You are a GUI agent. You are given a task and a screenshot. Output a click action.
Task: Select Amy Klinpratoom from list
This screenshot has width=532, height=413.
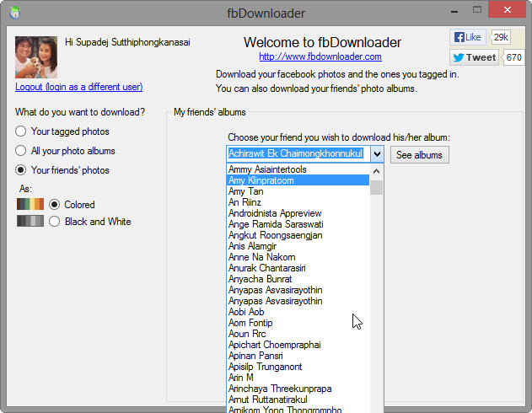coord(298,180)
